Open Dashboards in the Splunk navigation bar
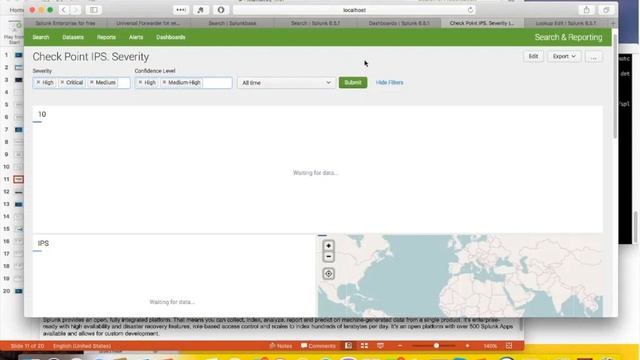The height and width of the screenshot is (360, 640). [x=171, y=37]
